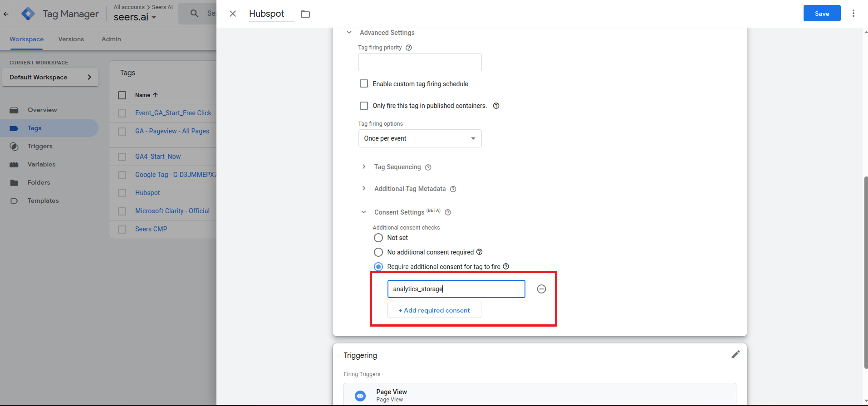Open the Google Tag - G-D3JMMEPX tag
868x406 pixels.
pyautogui.click(x=176, y=175)
